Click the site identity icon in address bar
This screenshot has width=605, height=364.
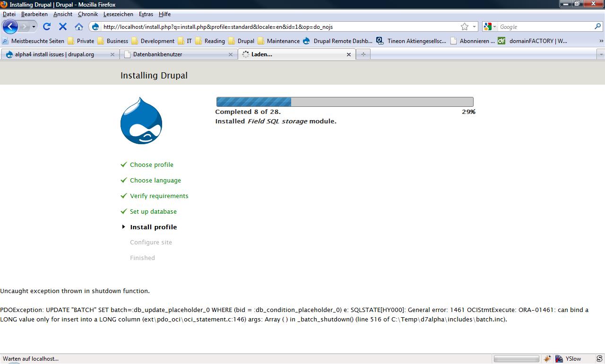pos(95,27)
